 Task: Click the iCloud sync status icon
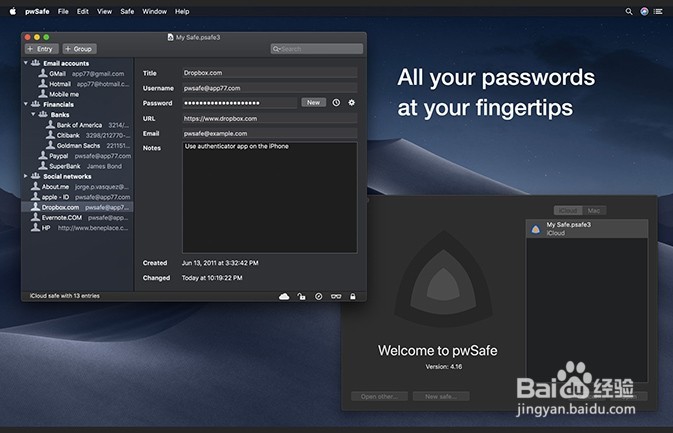[x=284, y=297]
